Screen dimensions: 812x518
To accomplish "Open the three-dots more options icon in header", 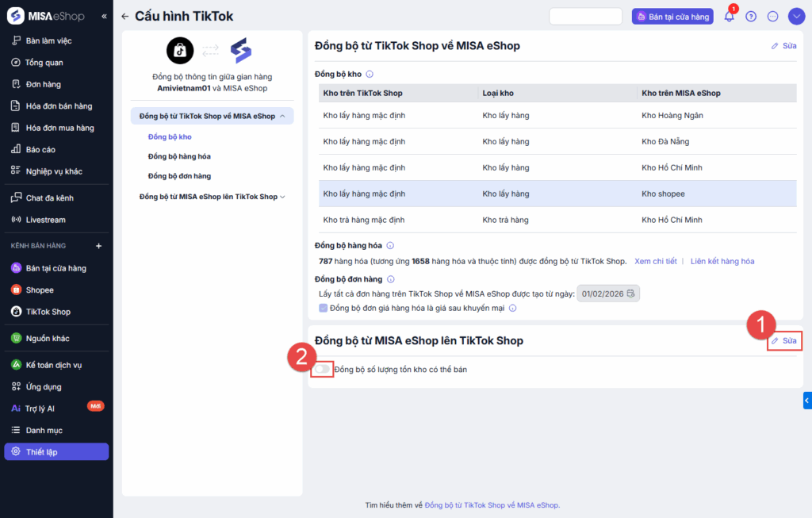I will click(773, 17).
